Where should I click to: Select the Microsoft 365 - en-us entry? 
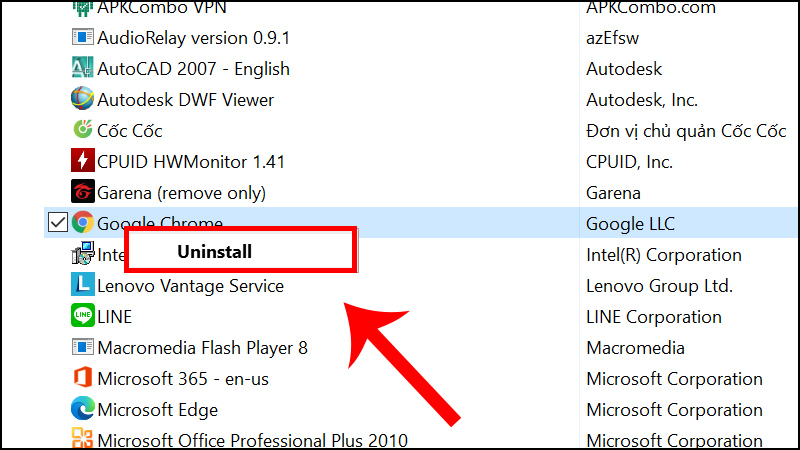[x=183, y=379]
